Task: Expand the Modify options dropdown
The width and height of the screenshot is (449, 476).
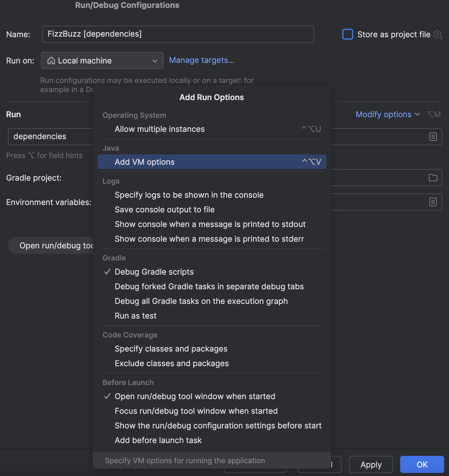Action: [387, 114]
